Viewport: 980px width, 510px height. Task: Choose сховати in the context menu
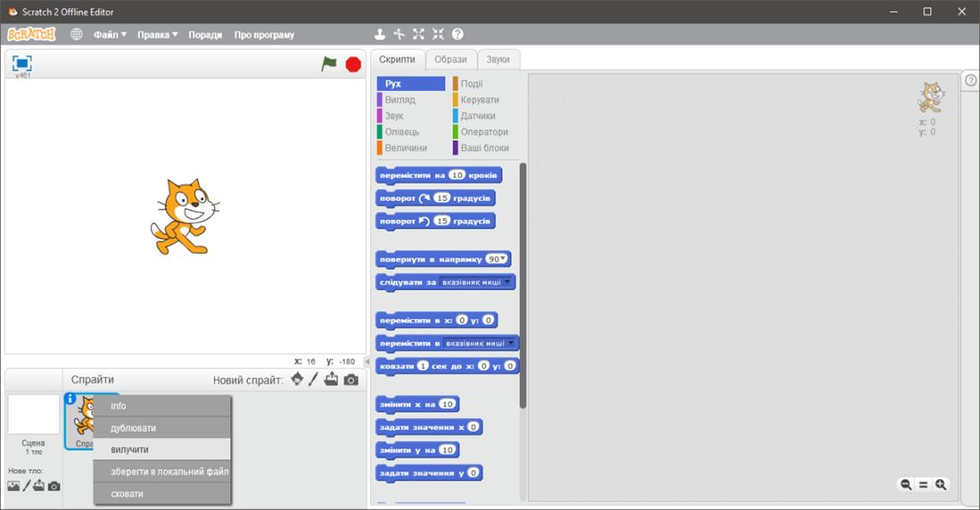tap(161, 494)
